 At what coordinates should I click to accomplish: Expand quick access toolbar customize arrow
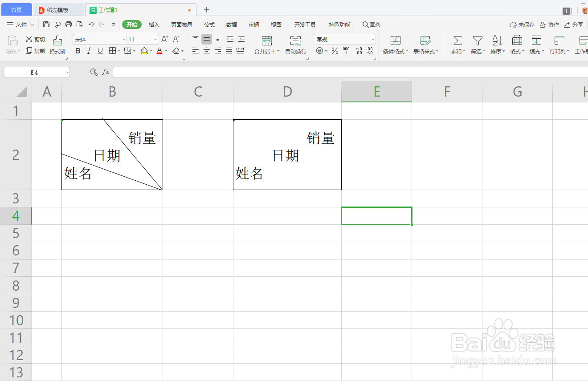pos(113,24)
